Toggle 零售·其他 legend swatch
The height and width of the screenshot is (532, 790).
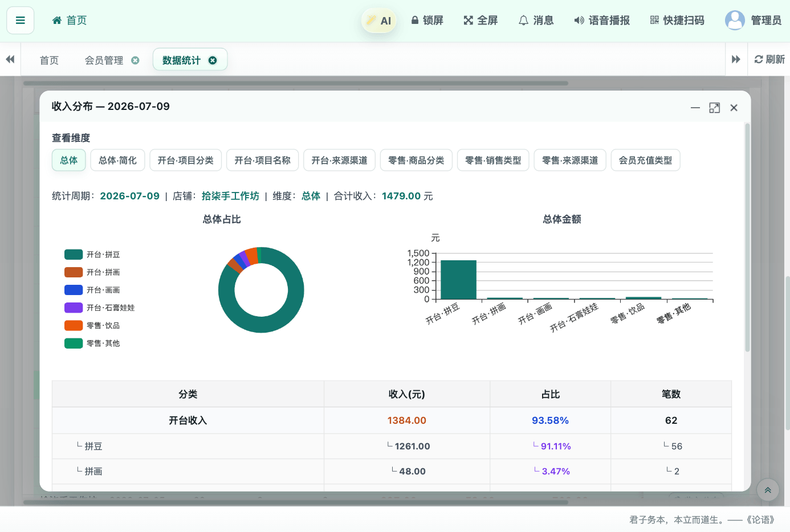pos(74,343)
